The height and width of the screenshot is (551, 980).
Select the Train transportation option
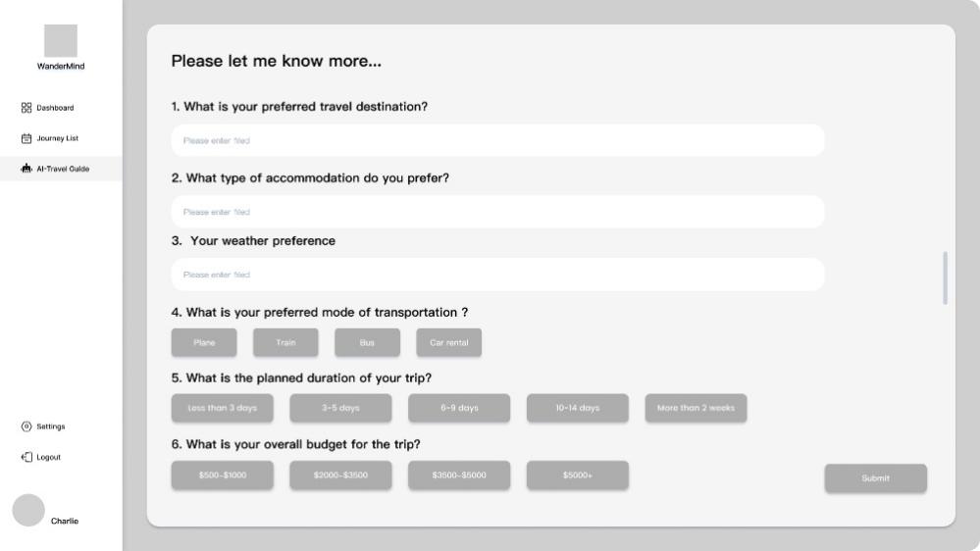[x=285, y=342]
